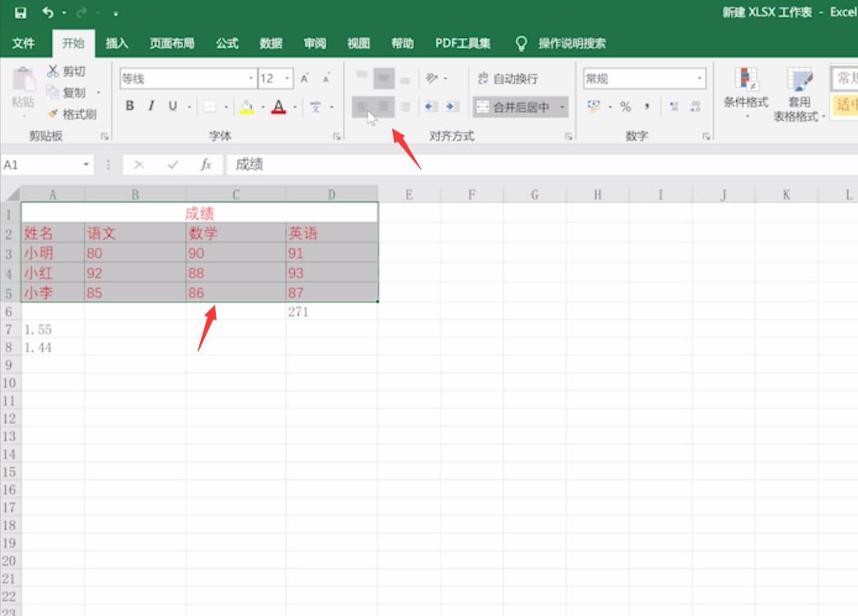This screenshot has width=858, height=616.
Task: Click the Paste (粘贴) clipboard icon
Action: pos(23,79)
